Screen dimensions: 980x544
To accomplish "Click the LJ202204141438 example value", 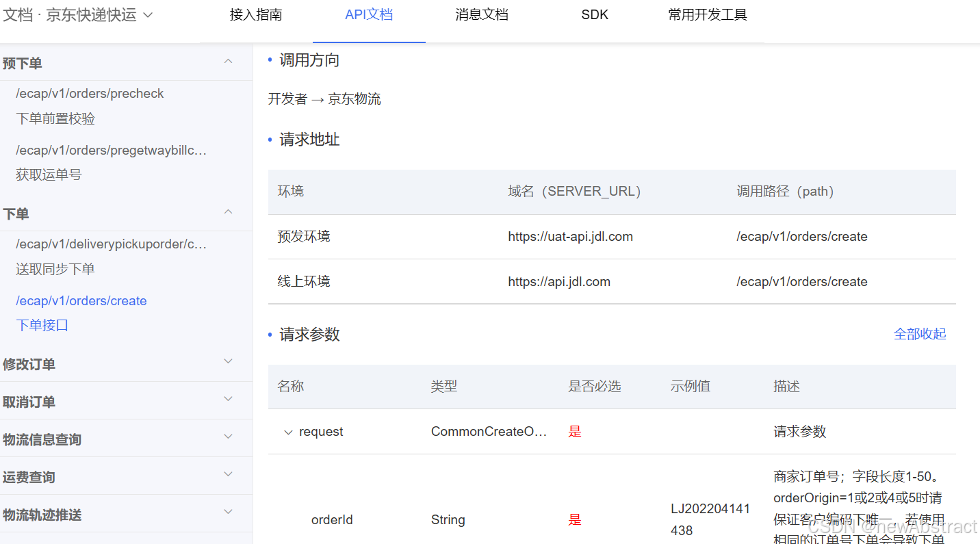I will point(710,520).
